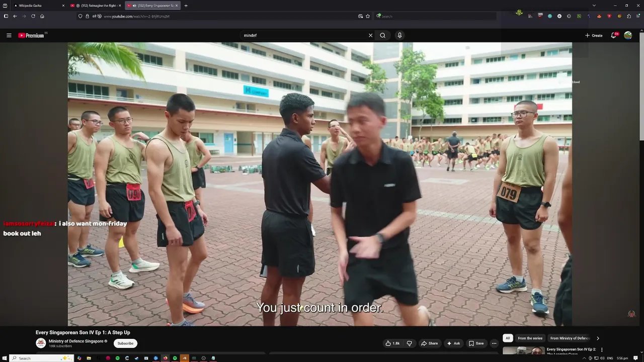The height and width of the screenshot is (362, 644).
Task: Like the video with thumbs up
Action: pos(392,343)
